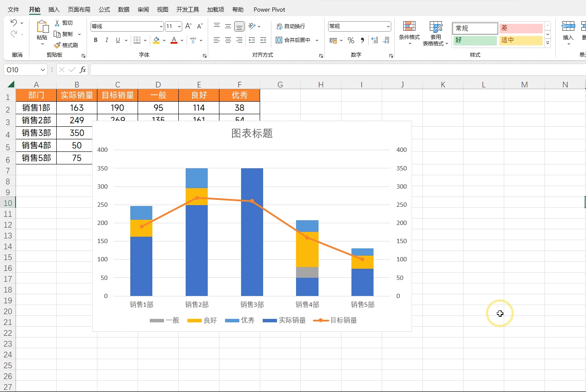Click the percent style icon
Image resolution: width=586 pixels, height=392 pixels.
click(x=351, y=40)
